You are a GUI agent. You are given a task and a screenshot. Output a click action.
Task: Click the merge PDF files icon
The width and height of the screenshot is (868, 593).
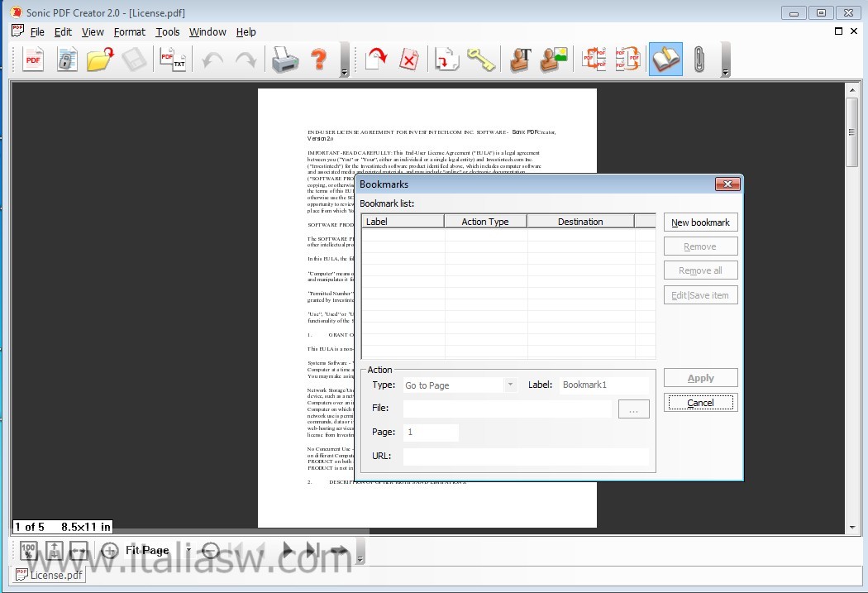594,60
